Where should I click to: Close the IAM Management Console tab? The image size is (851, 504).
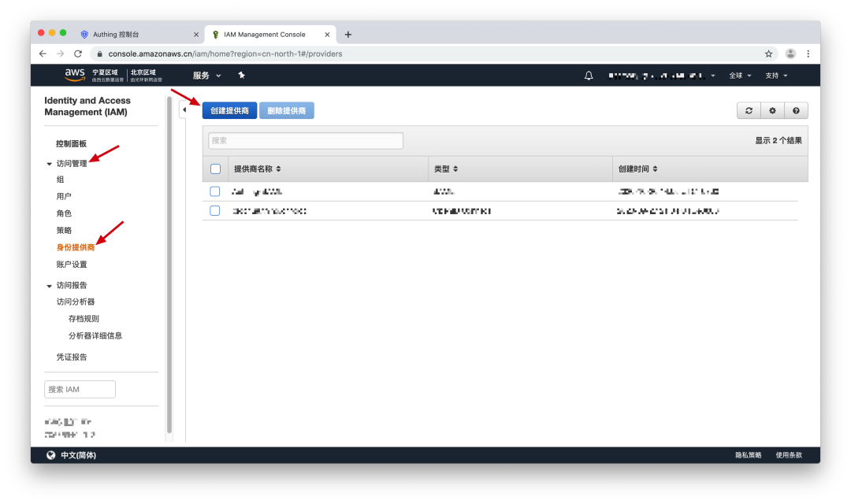(x=327, y=34)
